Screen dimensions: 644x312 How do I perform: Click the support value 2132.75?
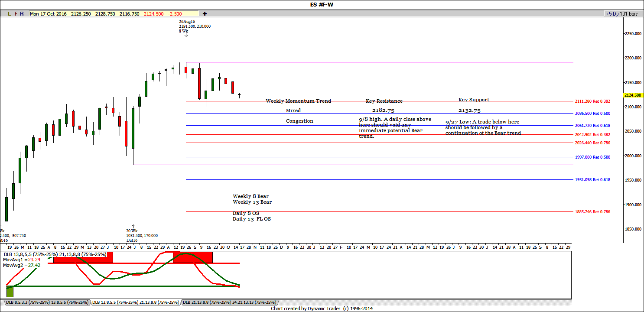point(469,110)
